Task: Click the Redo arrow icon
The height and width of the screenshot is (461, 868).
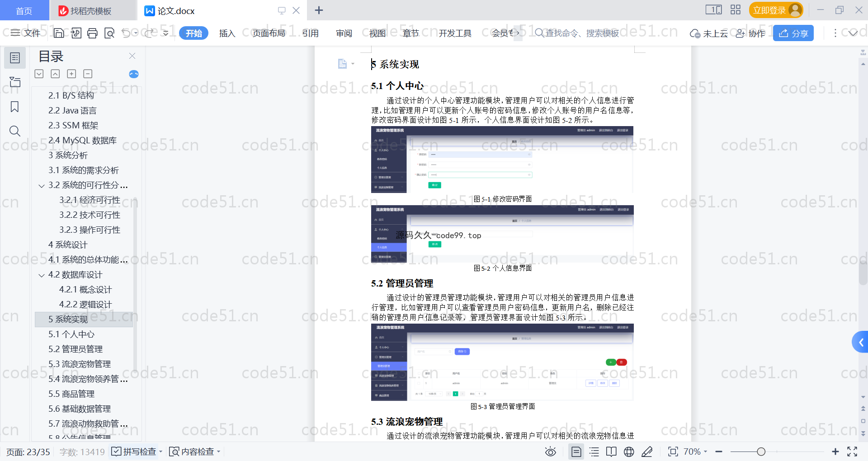Action: [150, 33]
